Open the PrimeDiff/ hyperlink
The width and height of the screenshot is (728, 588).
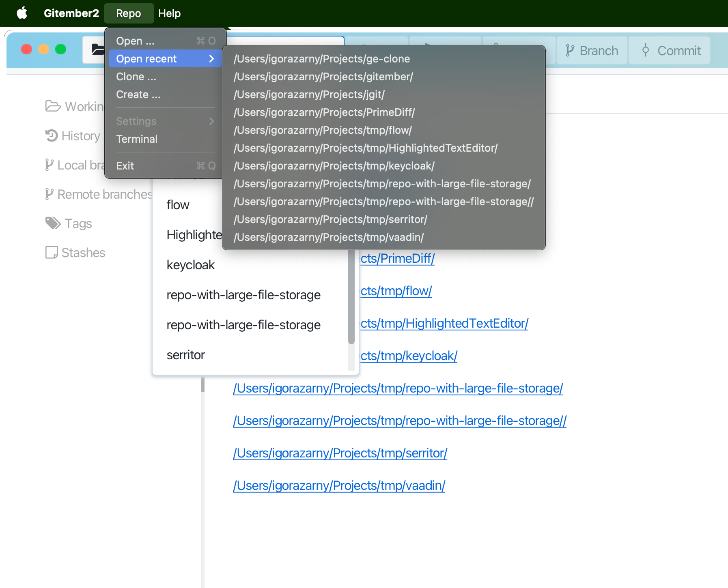[397, 258]
